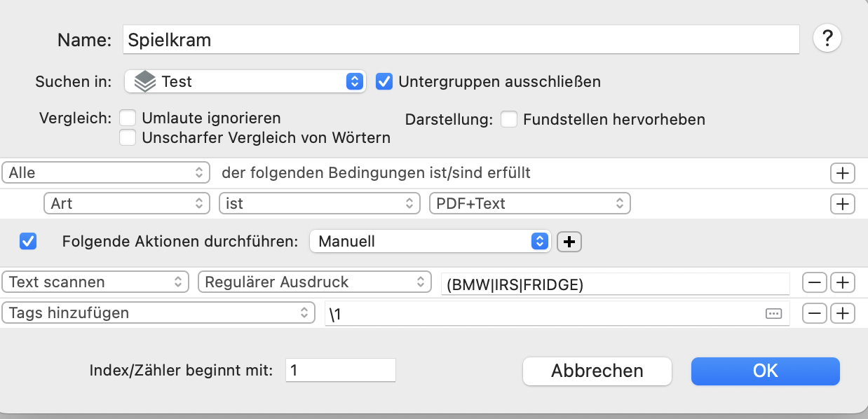Remove the Text scannen action row
Viewport: 868px width, 419px height.
[x=814, y=282]
